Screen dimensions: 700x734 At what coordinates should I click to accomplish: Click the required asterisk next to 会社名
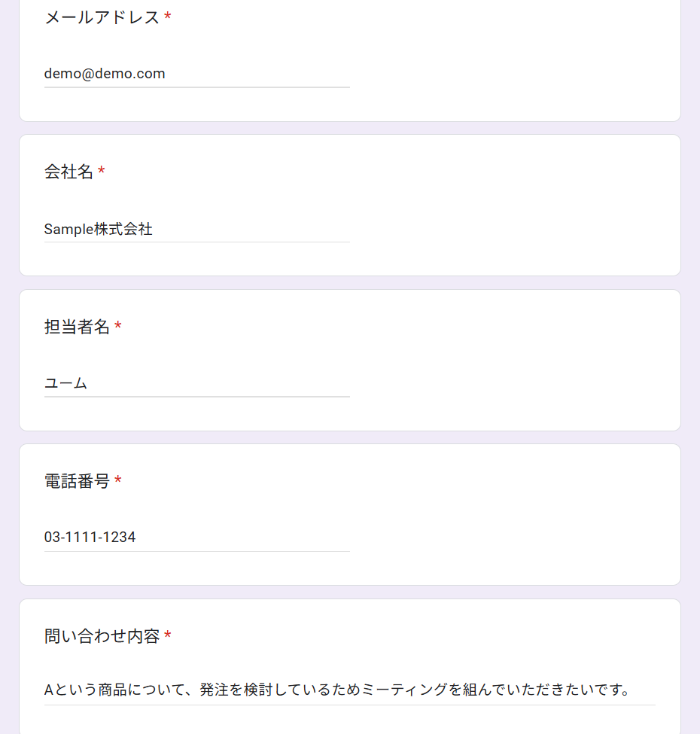(102, 172)
